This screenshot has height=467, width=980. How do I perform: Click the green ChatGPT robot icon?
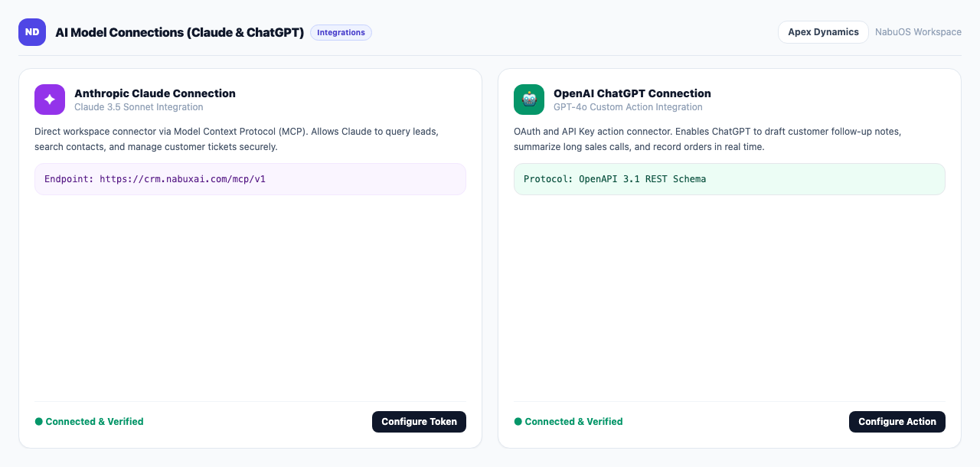529,100
